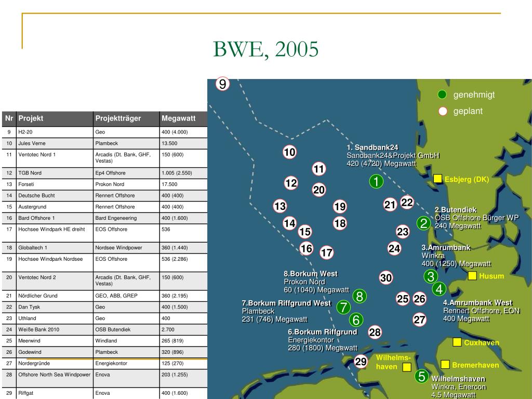Select the Globaltech 1 cell
Screen dimensions: 532x399
pyautogui.click(x=55, y=248)
